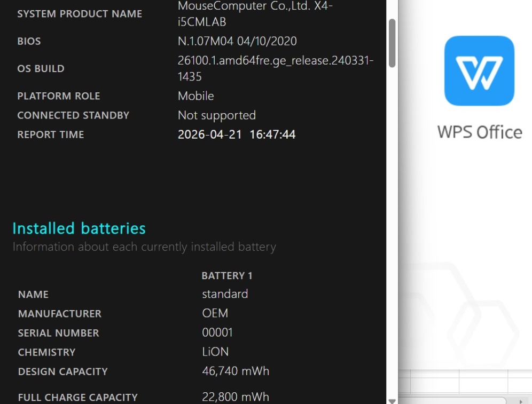Select the MANUFACTURER row label
This screenshot has height=404, width=532.
click(x=60, y=314)
